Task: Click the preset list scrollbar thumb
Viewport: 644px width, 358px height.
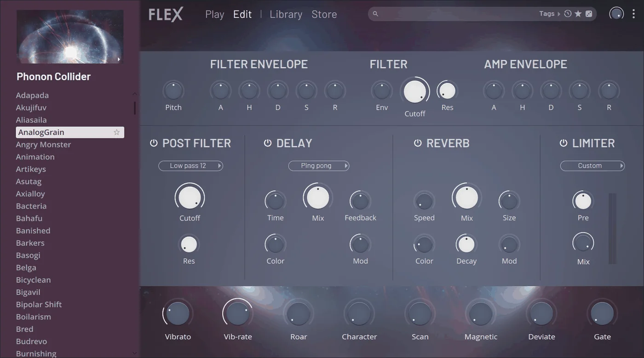Action: [x=135, y=108]
